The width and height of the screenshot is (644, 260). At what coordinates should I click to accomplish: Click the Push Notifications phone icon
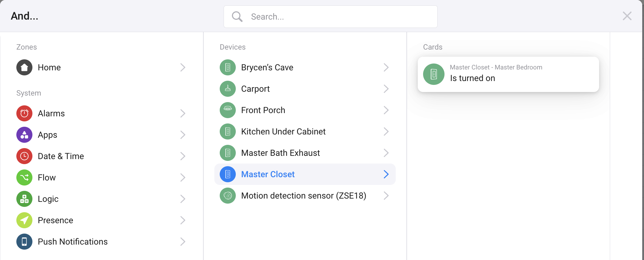click(24, 242)
